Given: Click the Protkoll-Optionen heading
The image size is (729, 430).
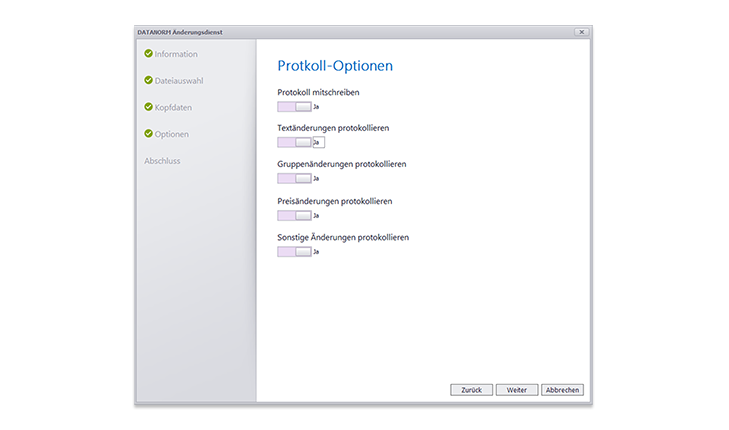Looking at the screenshot, I should (335, 66).
